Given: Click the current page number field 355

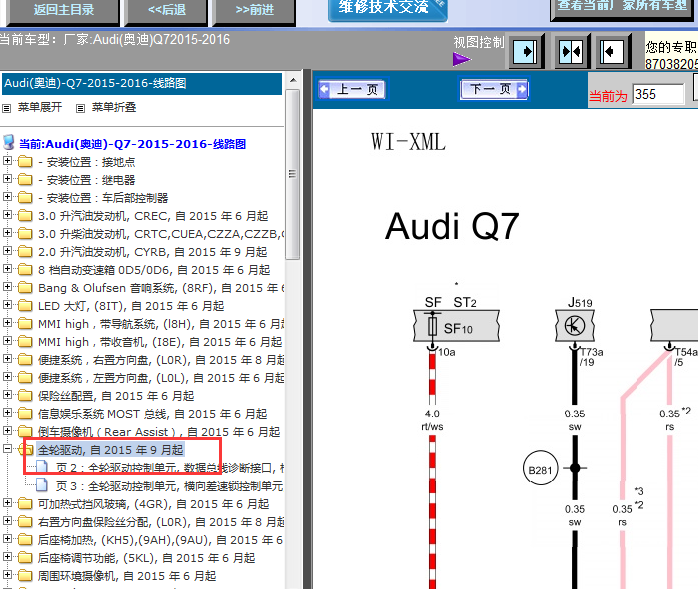Looking at the screenshot, I should [658, 94].
